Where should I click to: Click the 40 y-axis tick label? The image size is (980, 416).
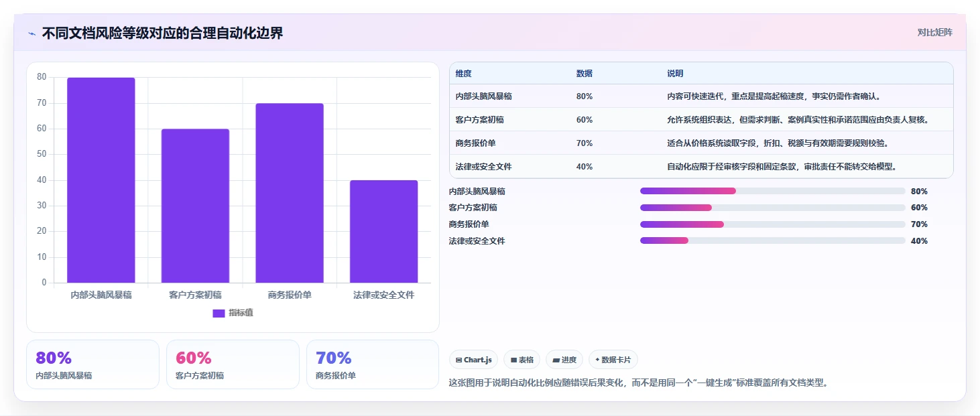42,180
